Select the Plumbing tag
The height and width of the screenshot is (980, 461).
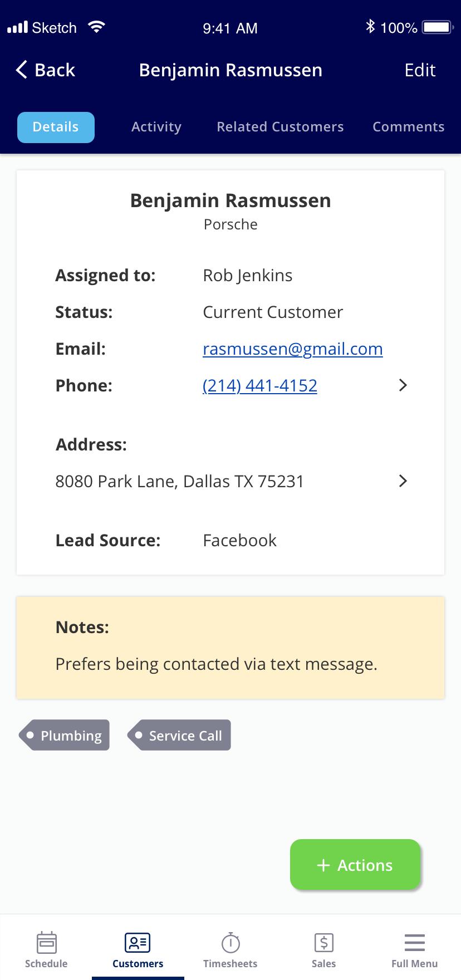pos(64,736)
